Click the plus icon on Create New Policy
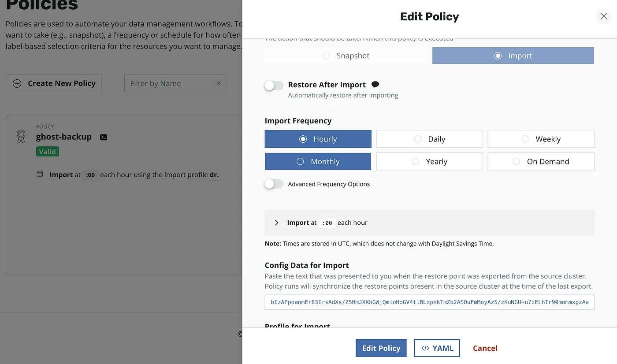This screenshot has width=617, height=364. pos(17,83)
